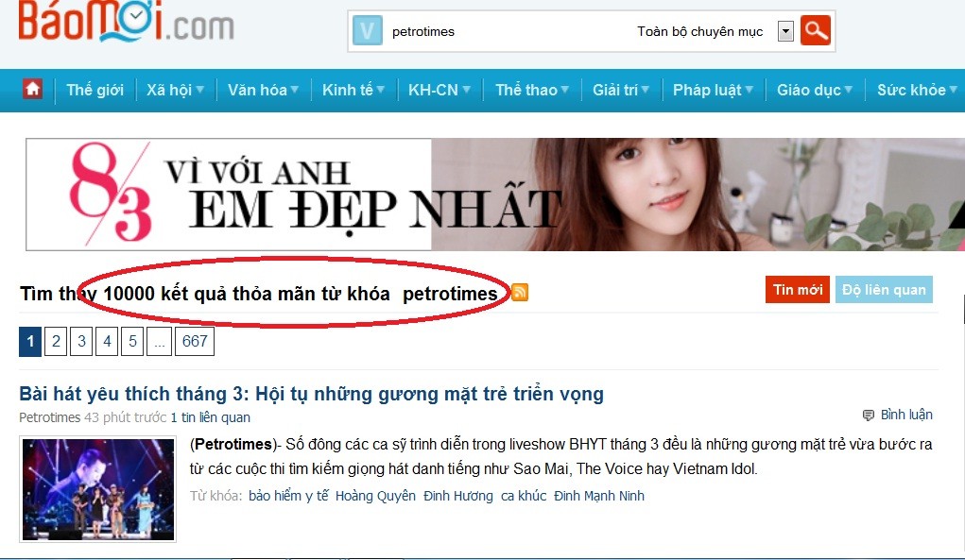The height and width of the screenshot is (560, 965).
Task: Click the Tìm thấy 10000 kết quả heading
Action: coord(258,293)
